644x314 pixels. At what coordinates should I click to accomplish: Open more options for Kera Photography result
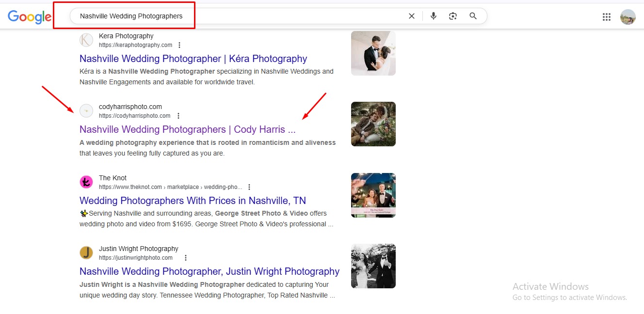coord(179,45)
